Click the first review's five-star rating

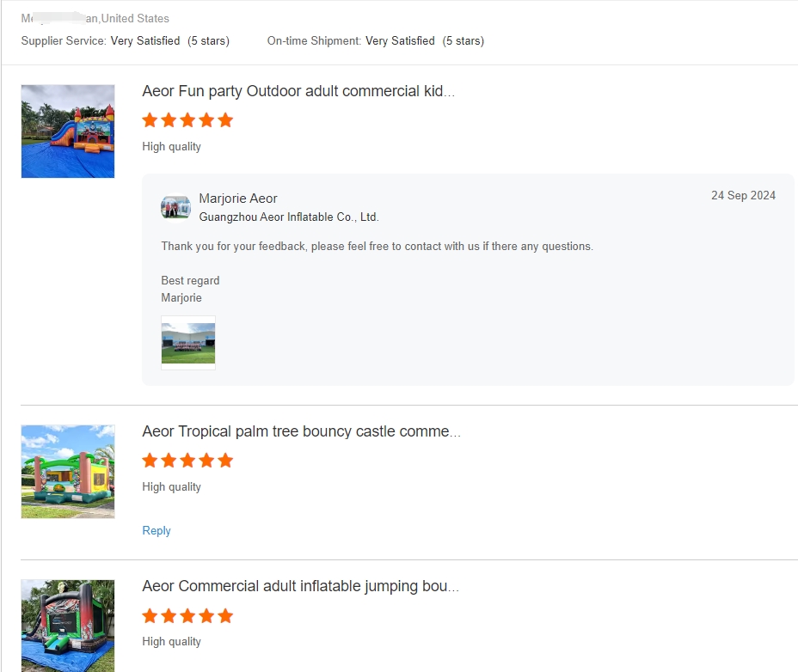(x=187, y=120)
